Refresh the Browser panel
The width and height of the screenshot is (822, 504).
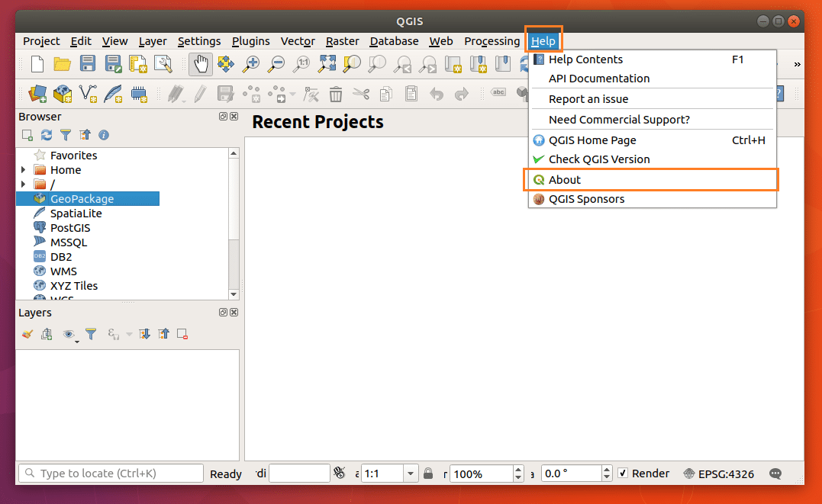pyautogui.click(x=47, y=135)
